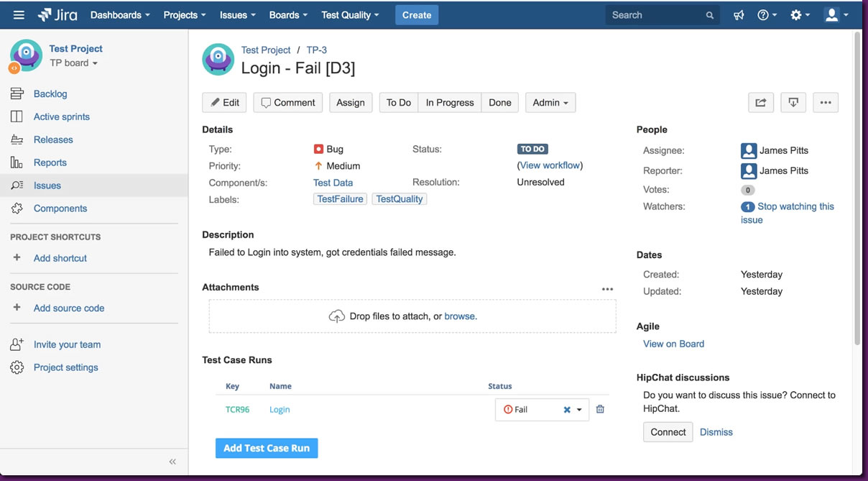The image size is (868, 481).
Task: Open the Dashboards menu
Action: 120,15
